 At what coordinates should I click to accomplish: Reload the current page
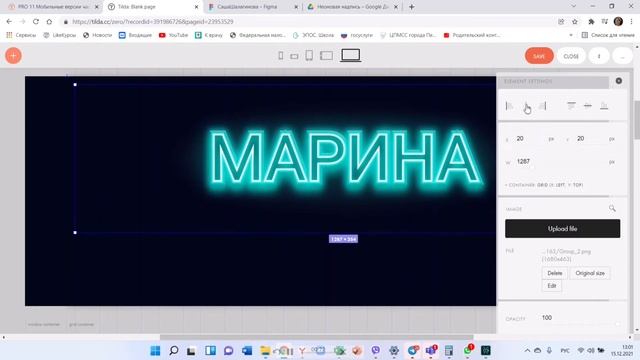point(36,22)
